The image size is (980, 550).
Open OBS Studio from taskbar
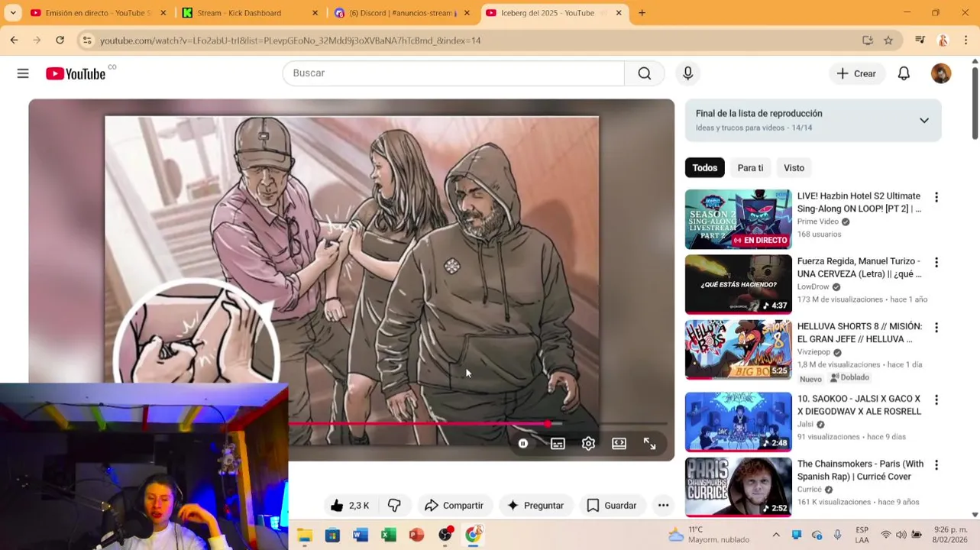[x=445, y=535]
